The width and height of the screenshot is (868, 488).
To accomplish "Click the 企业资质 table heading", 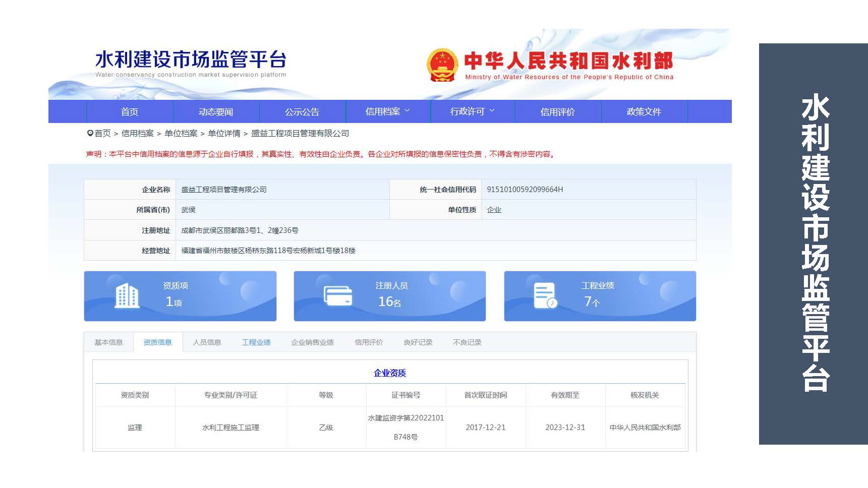I will point(390,373).
